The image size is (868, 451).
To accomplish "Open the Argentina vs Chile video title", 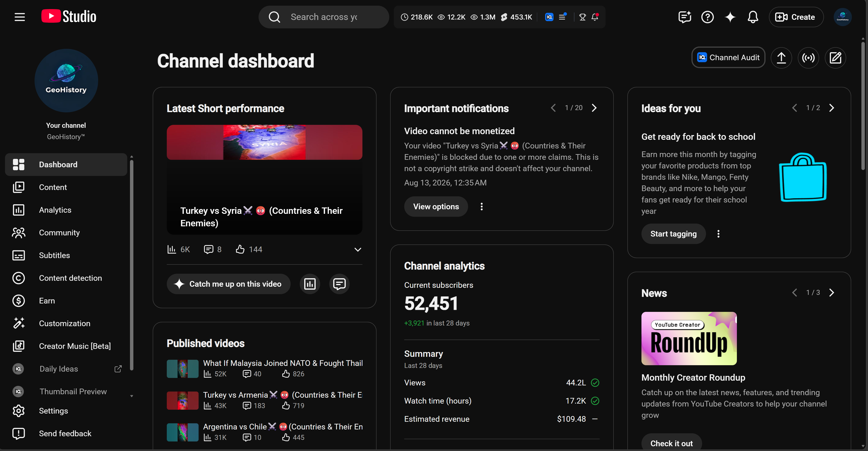I will pos(283,427).
